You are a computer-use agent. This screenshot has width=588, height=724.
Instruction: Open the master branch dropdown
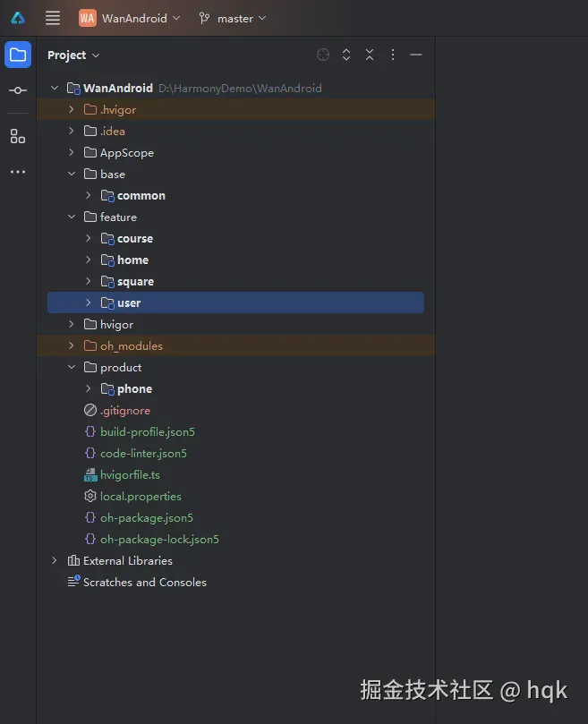233,18
